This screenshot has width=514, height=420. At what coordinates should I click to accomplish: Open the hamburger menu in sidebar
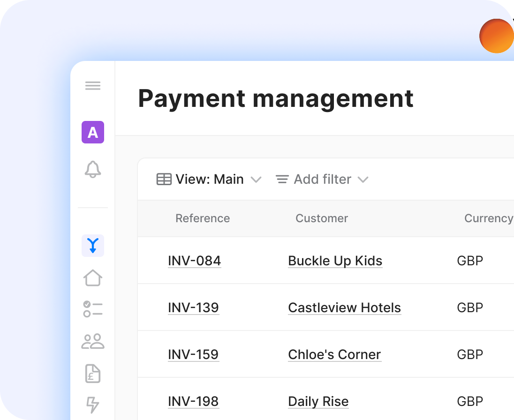tap(93, 86)
